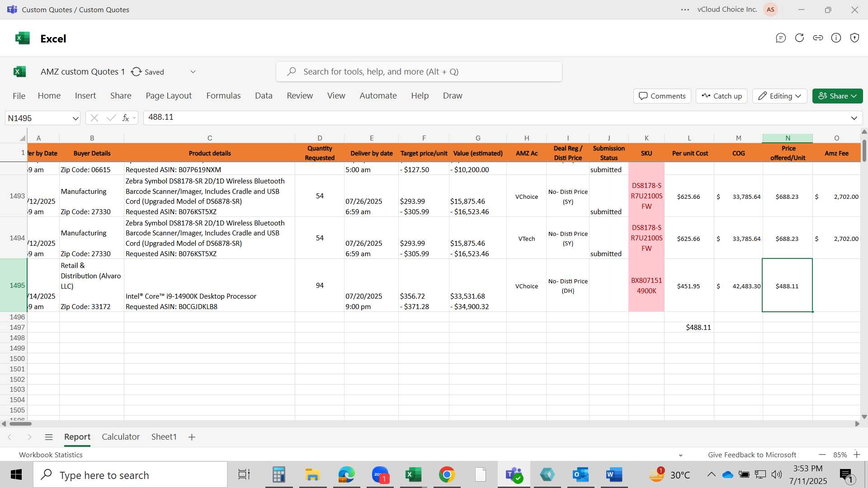Viewport: 868px width, 488px height.
Task: Show hidden system tray icons chevron
Action: pyautogui.click(x=711, y=474)
